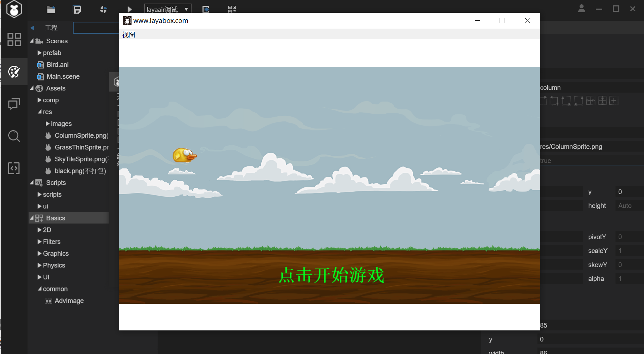Viewport: 644px width, 354px height.
Task: Click the res/ColumnSprite.png skin field
Action: click(x=592, y=147)
